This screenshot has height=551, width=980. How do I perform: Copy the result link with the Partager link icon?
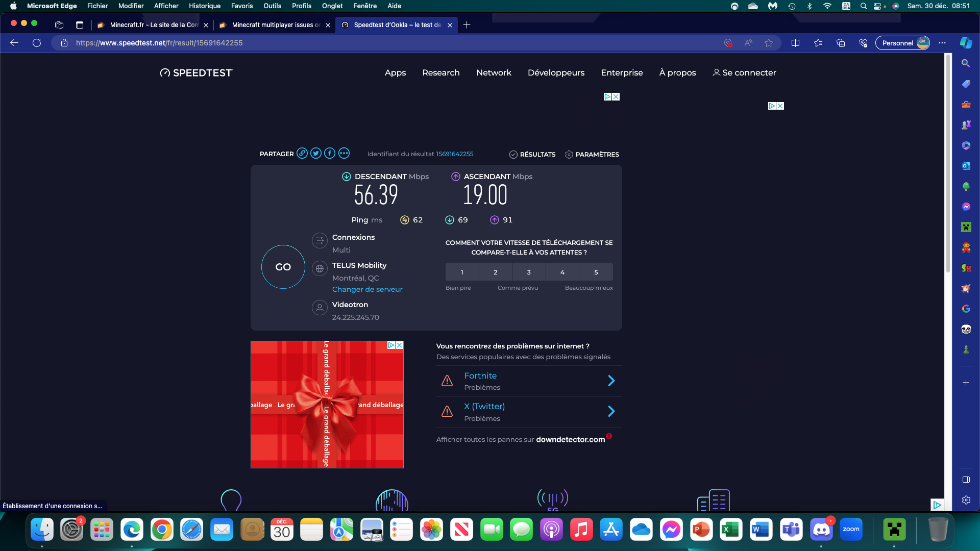click(x=302, y=154)
